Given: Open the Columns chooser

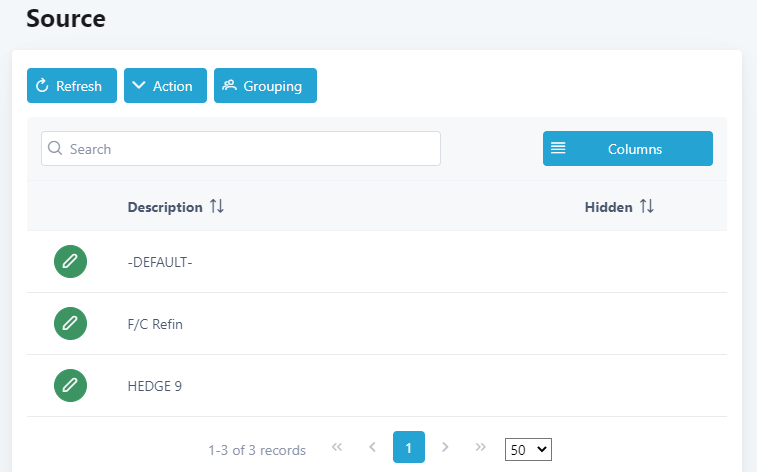Looking at the screenshot, I should pyautogui.click(x=627, y=149).
